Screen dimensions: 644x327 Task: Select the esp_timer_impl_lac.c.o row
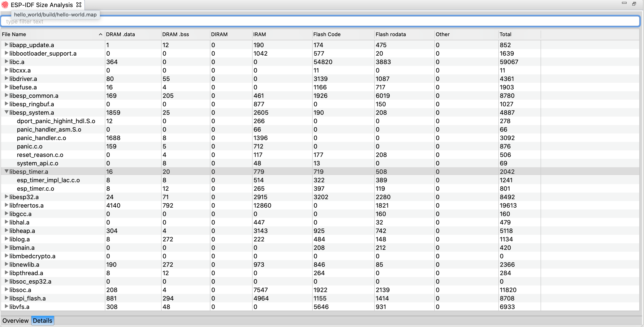(48, 180)
